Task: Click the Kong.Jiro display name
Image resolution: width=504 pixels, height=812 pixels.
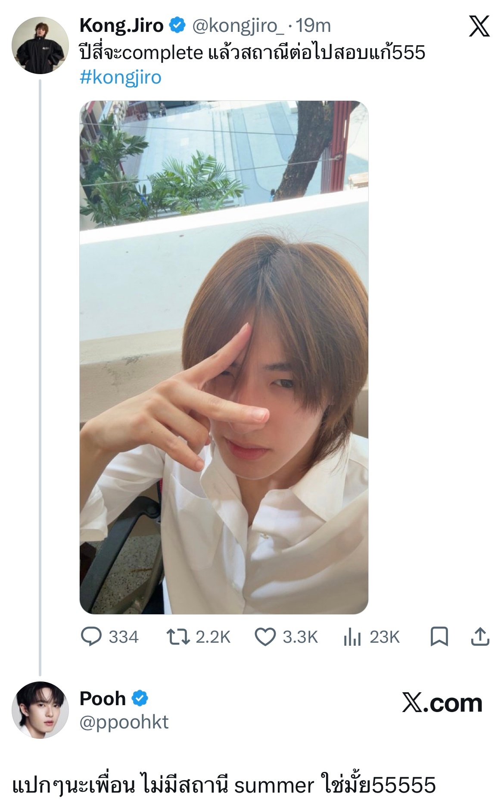Action: coord(121,26)
